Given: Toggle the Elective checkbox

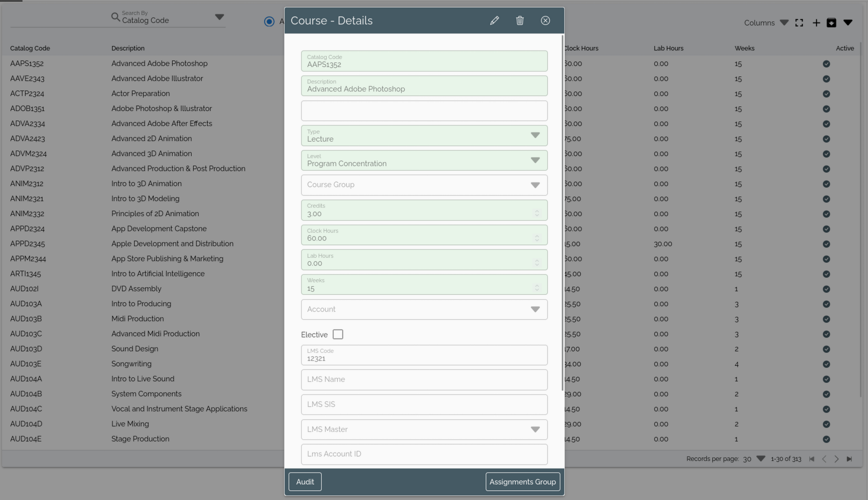Looking at the screenshot, I should [338, 334].
